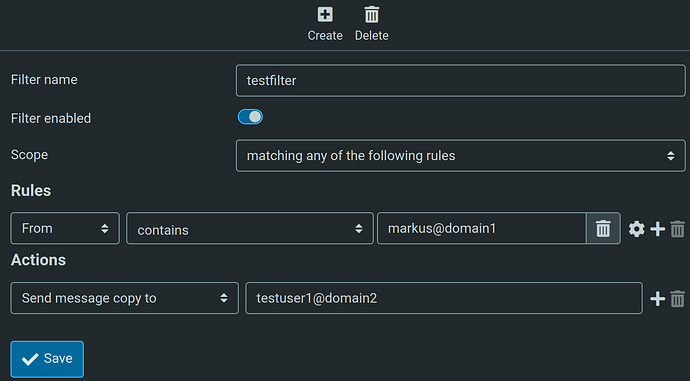The height and width of the screenshot is (381, 690).
Task: Click the testuser1@domain2 address field
Action: (x=444, y=298)
